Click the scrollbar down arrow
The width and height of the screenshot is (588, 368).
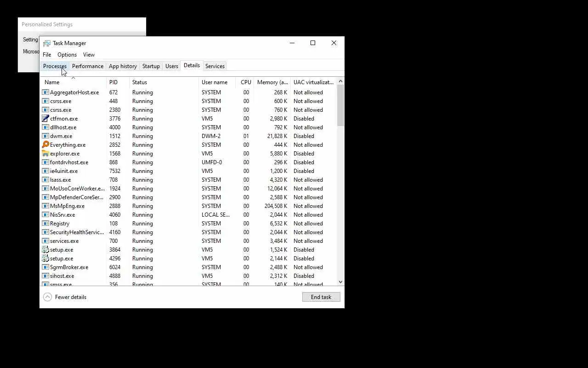(x=340, y=282)
